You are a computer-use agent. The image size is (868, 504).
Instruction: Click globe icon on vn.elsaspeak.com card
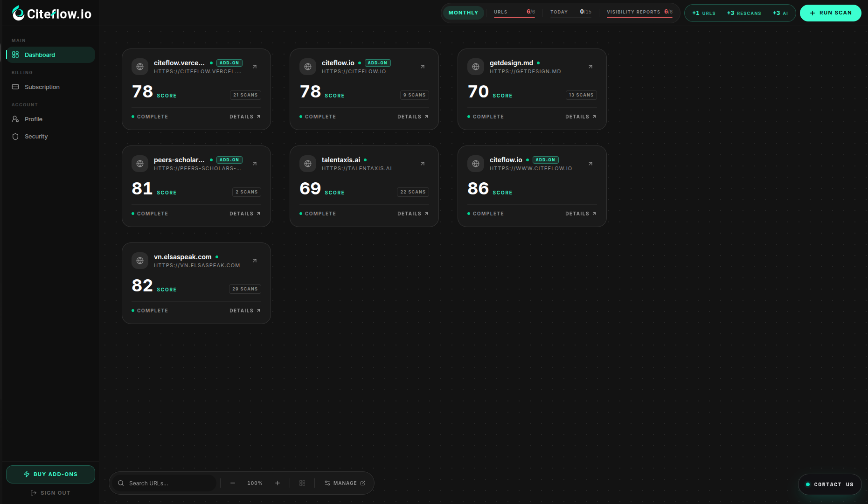tap(140, 261)
